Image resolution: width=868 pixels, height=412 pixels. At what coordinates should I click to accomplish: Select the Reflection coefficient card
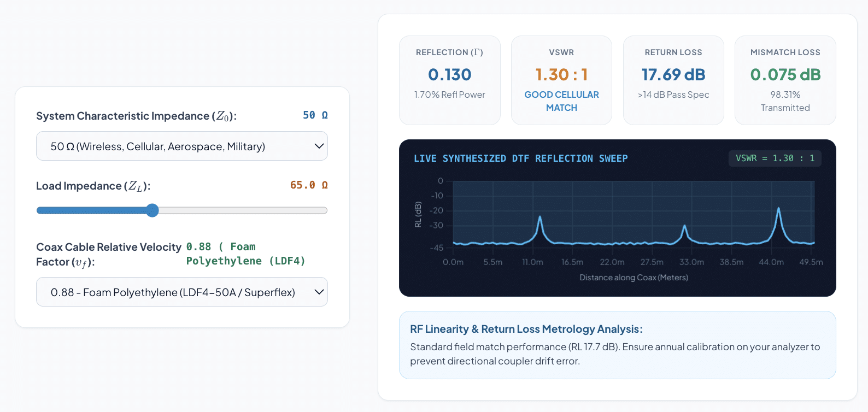(x=450, y=80)
